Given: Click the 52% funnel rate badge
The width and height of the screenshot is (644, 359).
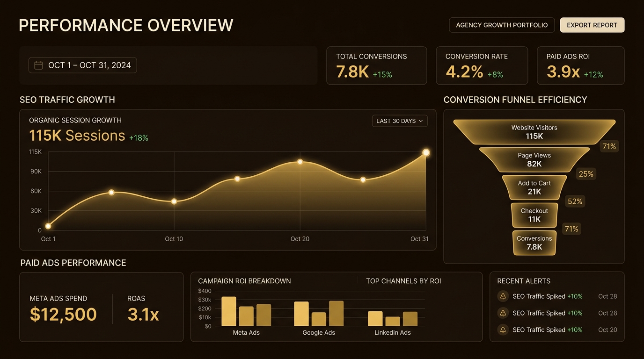Looking at the screenshot, I should tap(575, 201).
